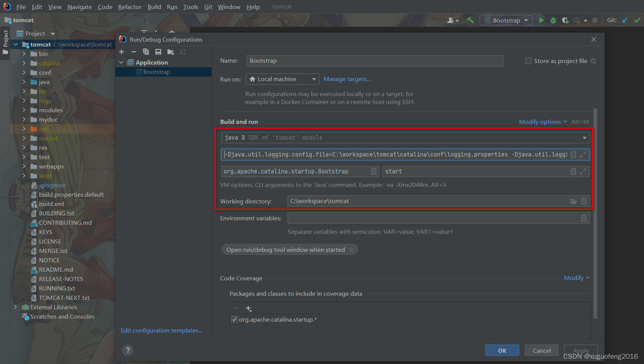Viewport: 644px width, 364px height.
Task: Run Bootstrap with the green play icon
Action: coord(541,20)
